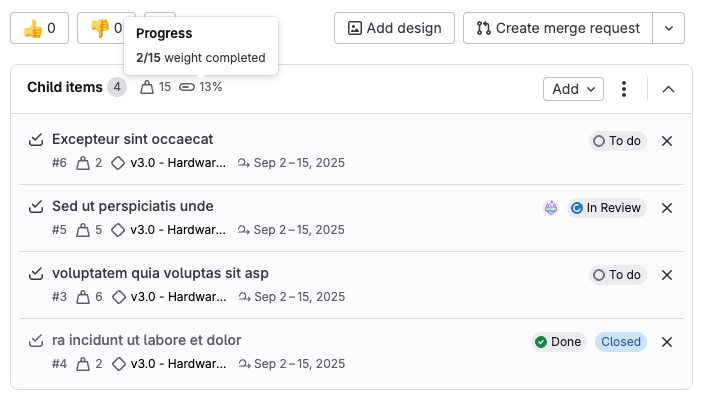Viewport: 704px width, 400px height.
Task: Open the Add child items dropdown
Action: pyautogui.click(x=573, y=89)
